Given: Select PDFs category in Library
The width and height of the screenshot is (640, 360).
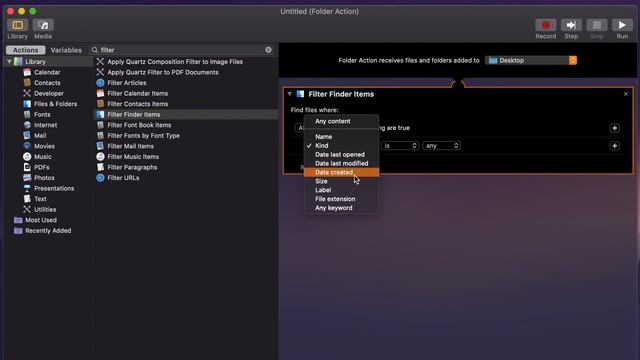Looking at the screenshot, I should click(x=41, y=167).
